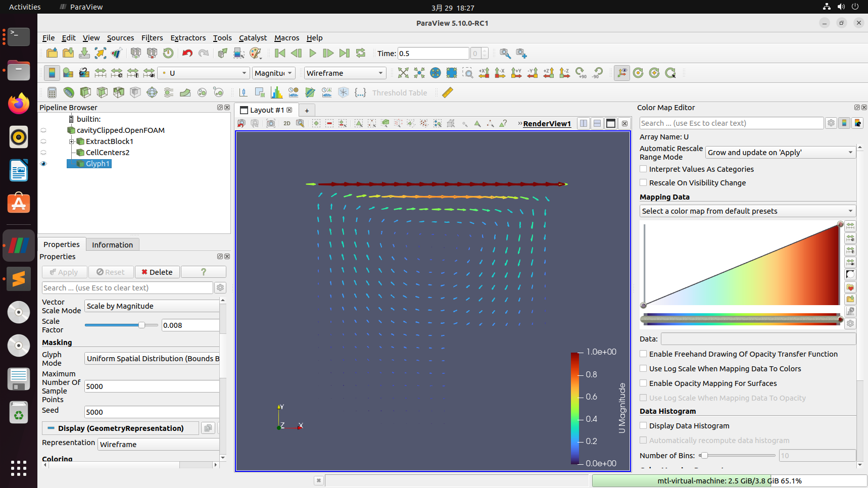Toggle visibility of CellCenters2
Viewport: 868px width, 488px height.
pos(43,153)
